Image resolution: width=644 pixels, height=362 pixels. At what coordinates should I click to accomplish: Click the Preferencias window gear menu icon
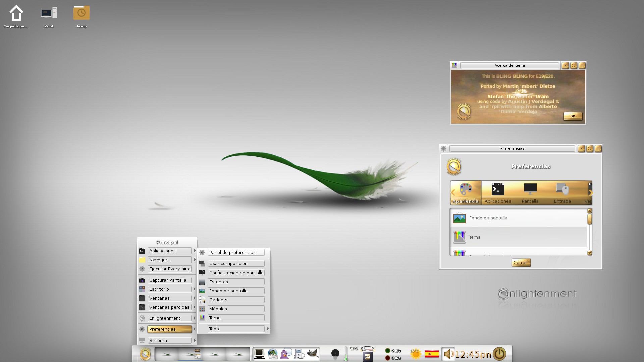[x=443, y=148]
